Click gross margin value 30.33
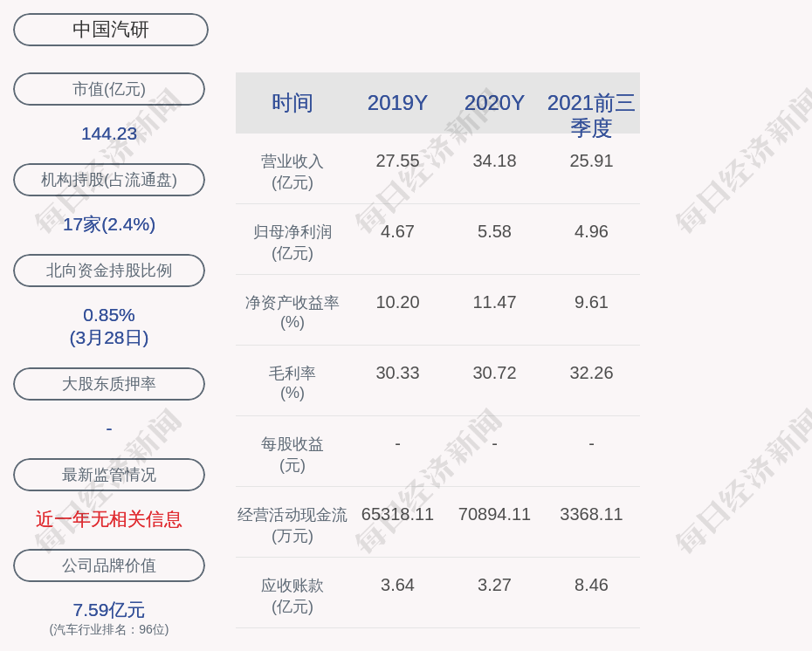The image size is (812, 651). (398, 373)
